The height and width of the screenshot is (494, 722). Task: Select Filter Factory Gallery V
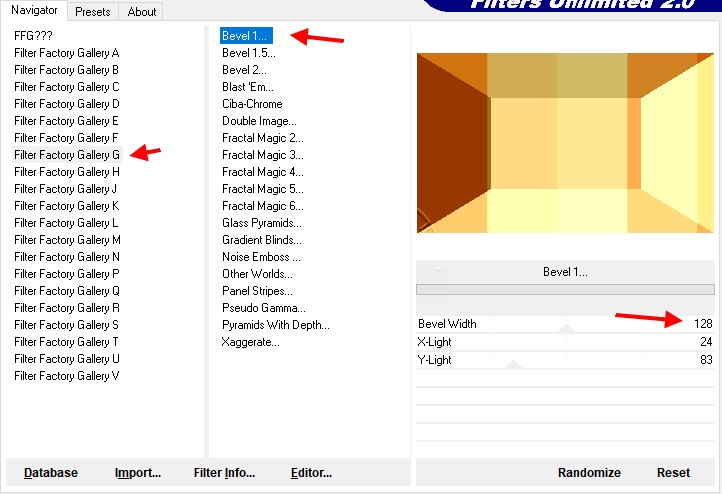(x=67, y=376)
